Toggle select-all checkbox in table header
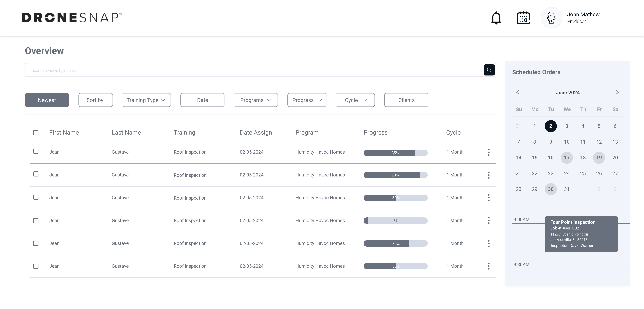The height and width of the screenshot is (309, 644). click(x=36, y=133)
